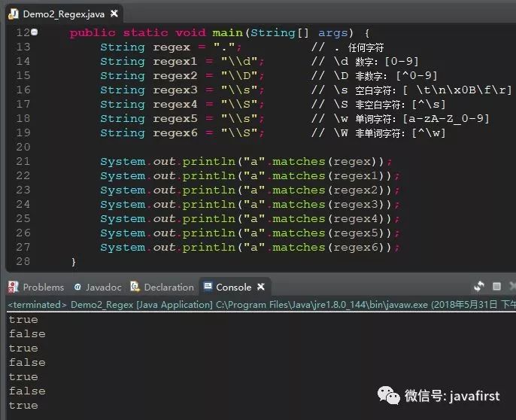Close the Console view with its X
Screen dimensions: 516x420
coord(262,287)
